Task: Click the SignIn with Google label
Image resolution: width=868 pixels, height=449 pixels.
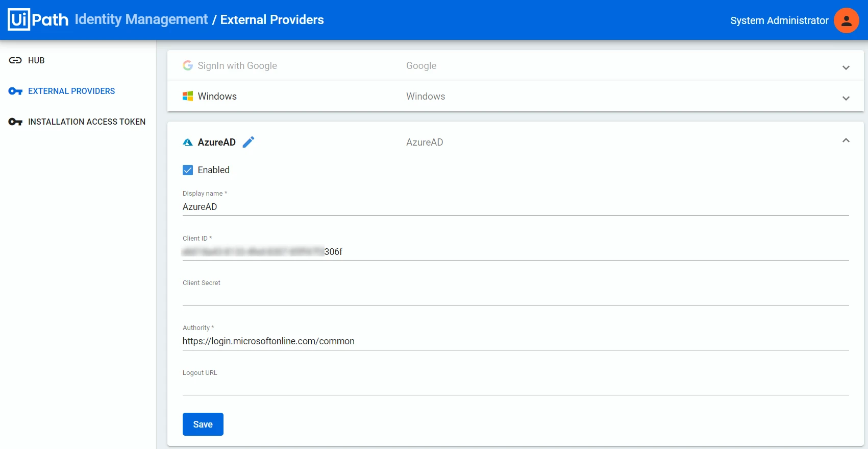Action: 237,65
